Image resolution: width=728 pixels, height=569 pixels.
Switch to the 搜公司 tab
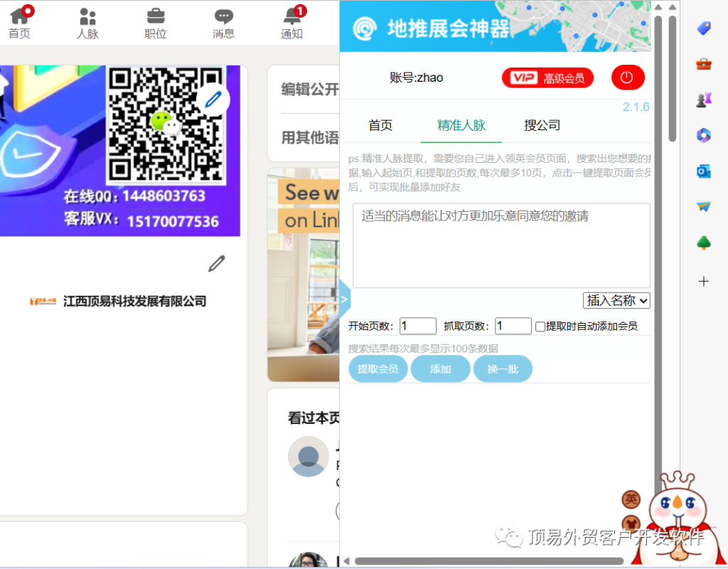(x=542, y=126)
